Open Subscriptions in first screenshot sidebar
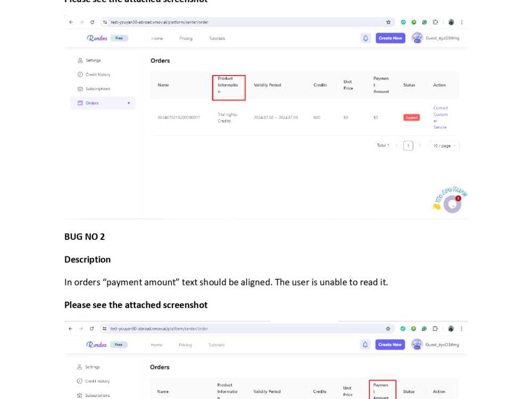This screenshot has width=532, height=399. [94, 89]
